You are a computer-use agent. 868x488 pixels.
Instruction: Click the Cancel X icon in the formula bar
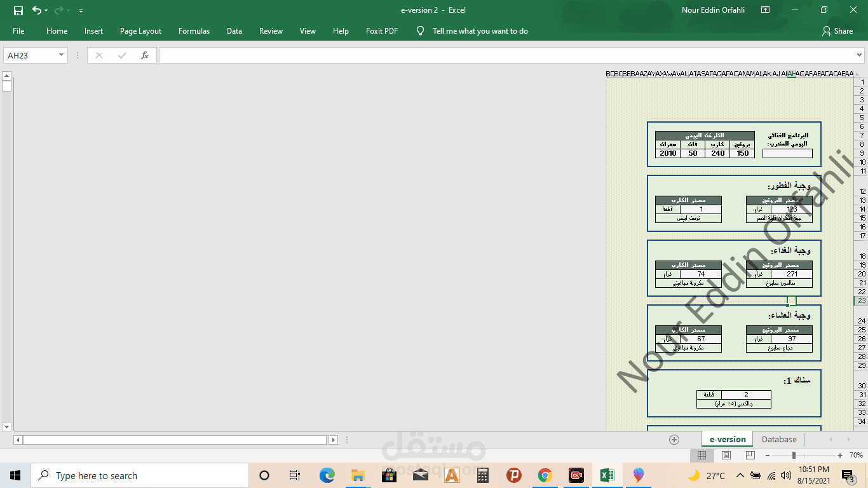[x=99, y=55]
